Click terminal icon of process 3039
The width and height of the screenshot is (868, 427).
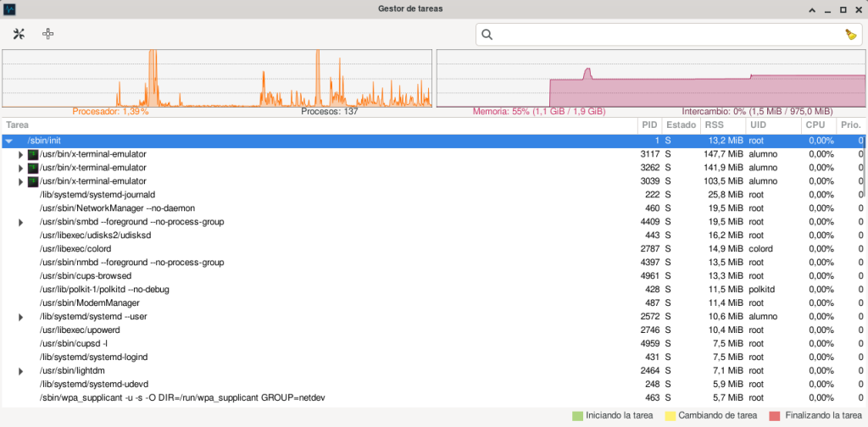tap(33, 181)
